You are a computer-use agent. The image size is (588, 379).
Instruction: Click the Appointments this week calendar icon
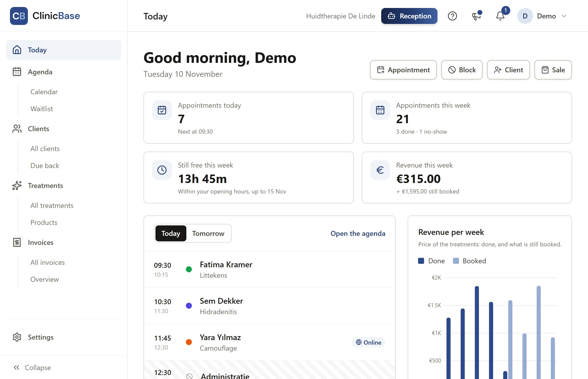pyautogui.click(x=380, y=110)
